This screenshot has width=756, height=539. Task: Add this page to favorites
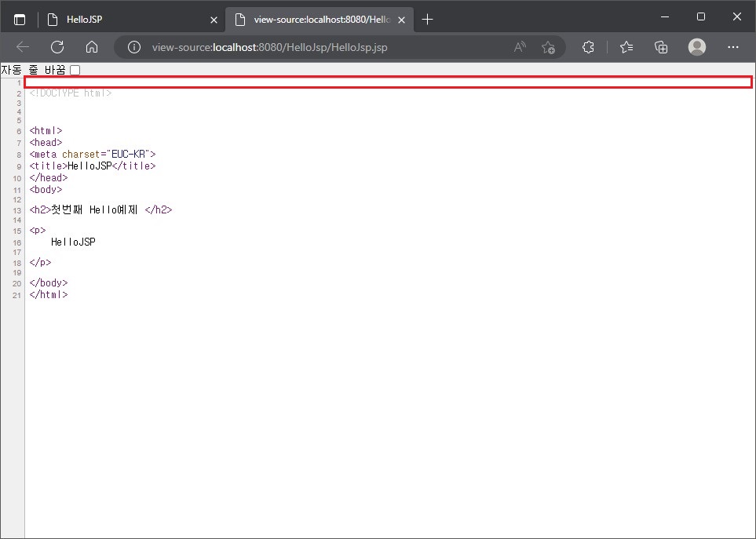[x=548, y=47]
